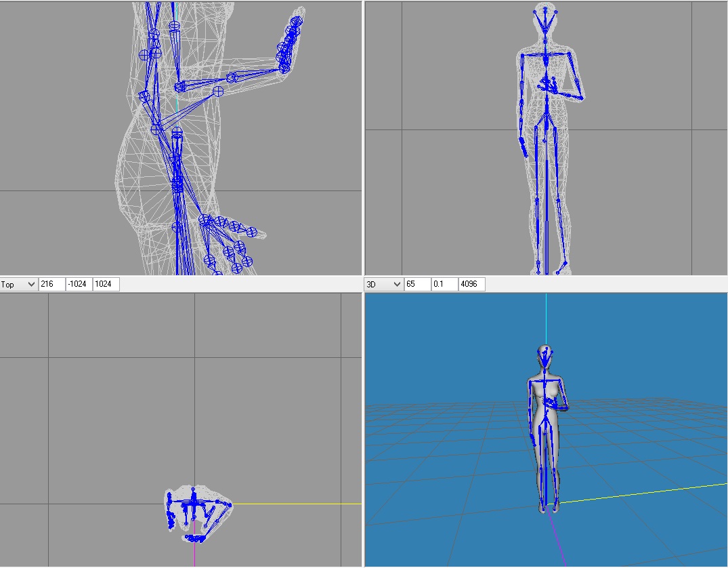This screenshot has width=728, height=568.
Task: Click the cyan vertical axis above 3D model
Action: 546,319
